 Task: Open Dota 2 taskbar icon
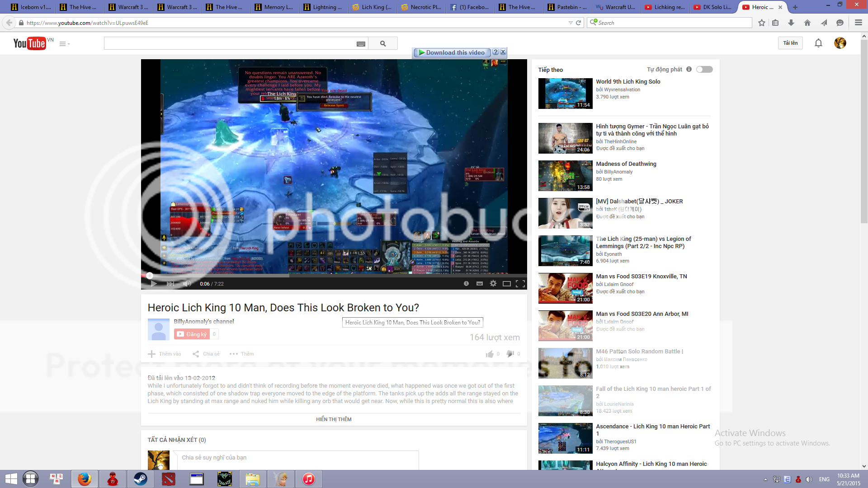point(169,479)
